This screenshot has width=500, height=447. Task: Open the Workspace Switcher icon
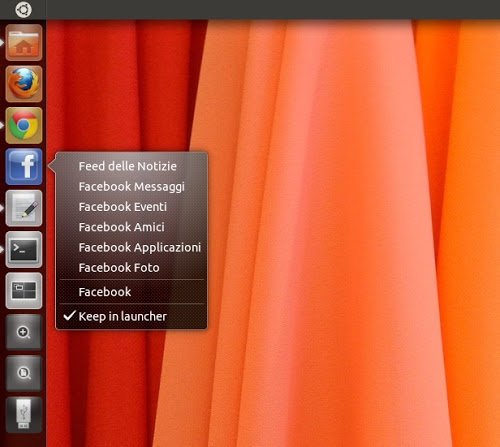tap(24, 291)
